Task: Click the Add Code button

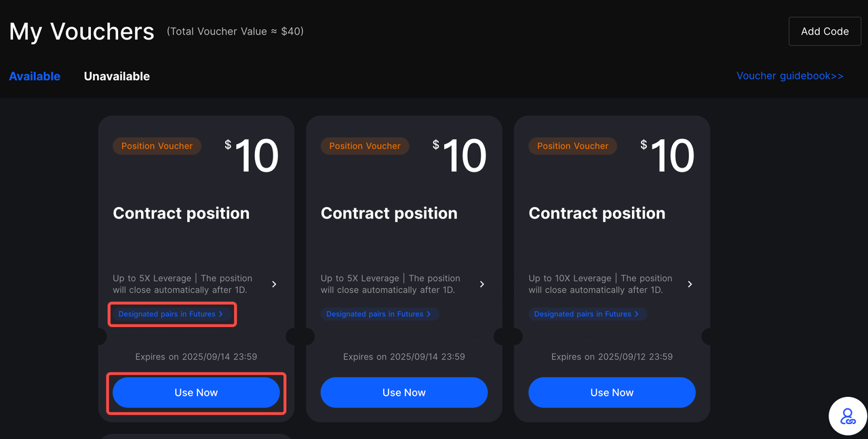Action: pos(825,31)
